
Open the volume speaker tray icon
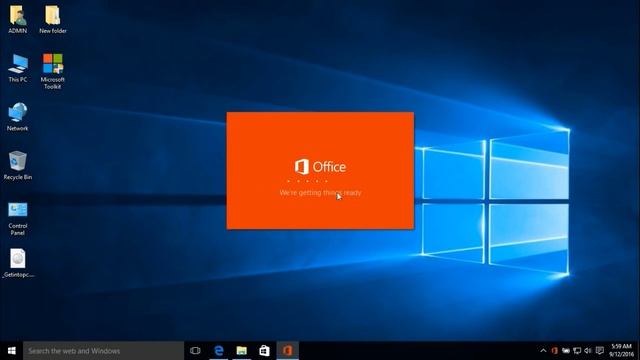[x=588, y=351]
